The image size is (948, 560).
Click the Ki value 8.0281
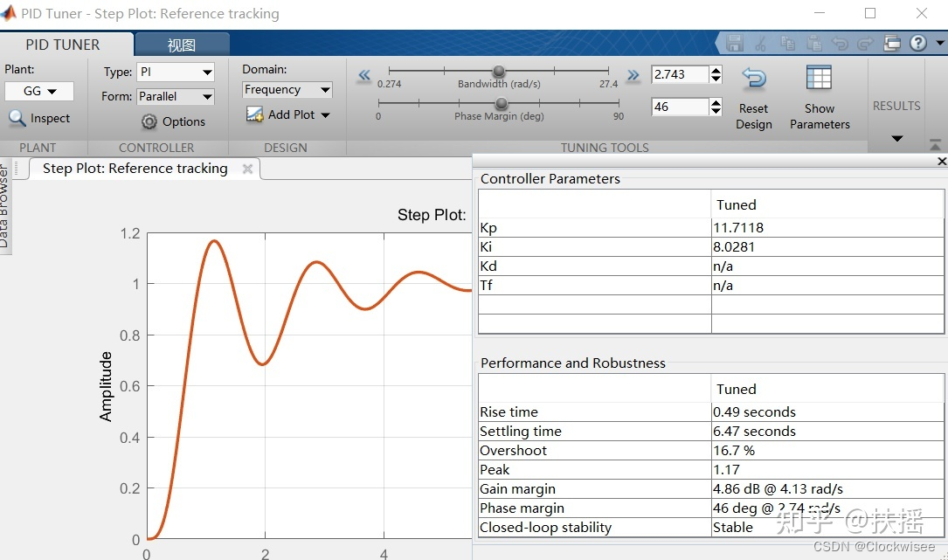click(827, 246)
